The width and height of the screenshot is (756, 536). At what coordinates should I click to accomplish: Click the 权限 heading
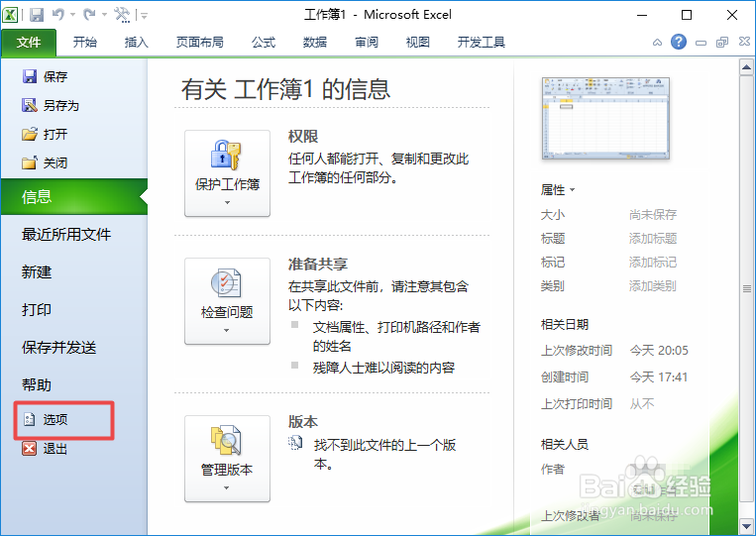pyautogui.click(x=303, y=137)
